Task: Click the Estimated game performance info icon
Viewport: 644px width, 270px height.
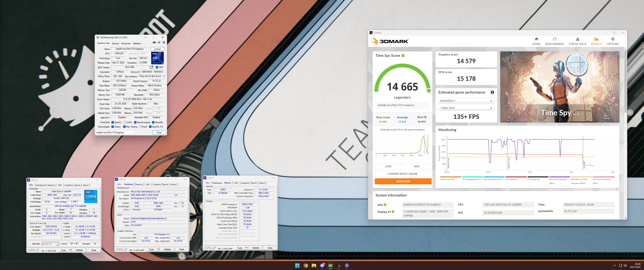Action: click(x=492, y=92)
